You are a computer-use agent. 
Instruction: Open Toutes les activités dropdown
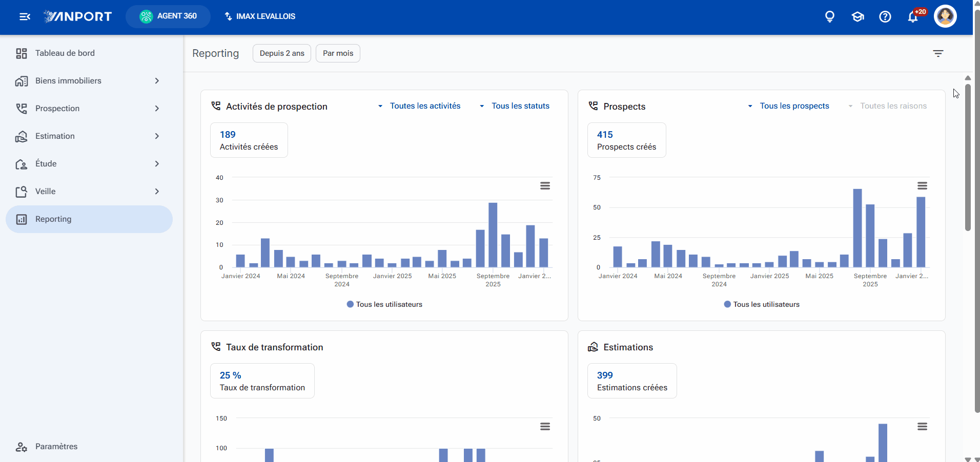coord(419,106)
